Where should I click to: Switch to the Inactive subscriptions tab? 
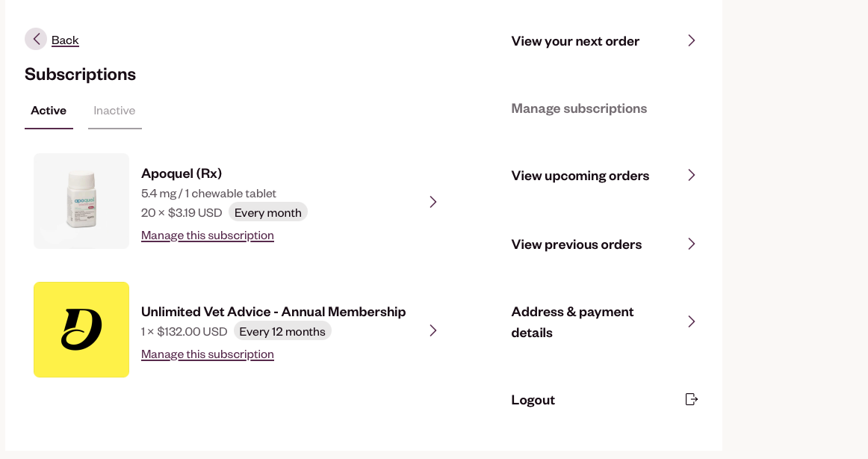pyautogui.click(x=114, y=111)
